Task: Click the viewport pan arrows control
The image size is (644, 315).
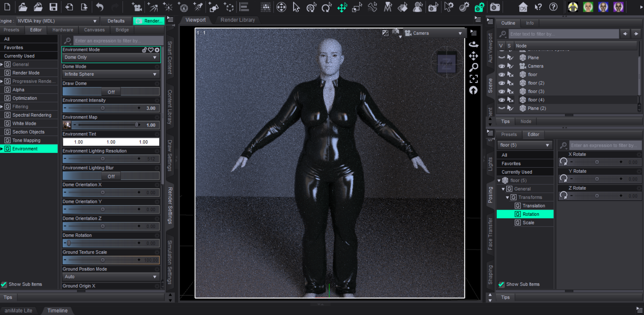Action: (x=474, y=56)
